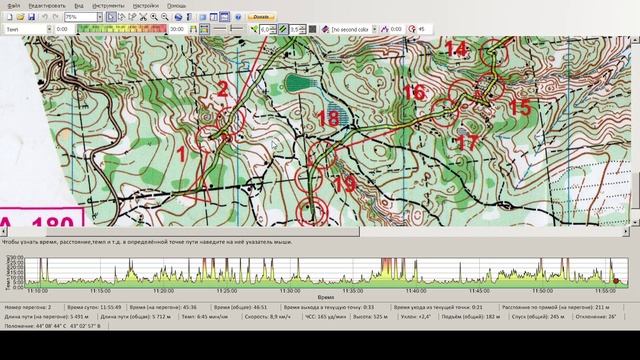Open the Настройки menu
Screen dimensions: 640x360
(x=146, y=6)
